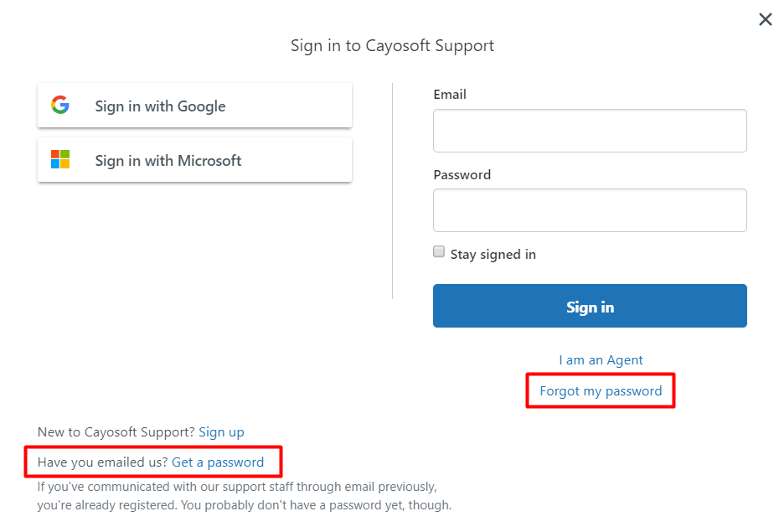This screenshot has height=532, width=779.
Task: Follow the Get a password link
Action: (218, 462)
